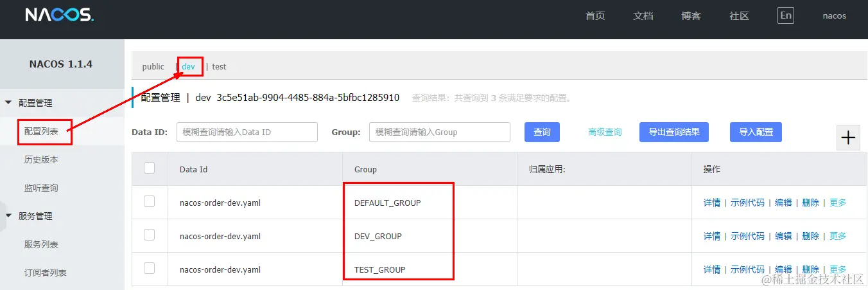
Task: Collapse the 服务管理 sidebar section
Action: click(x=9, y=216)
